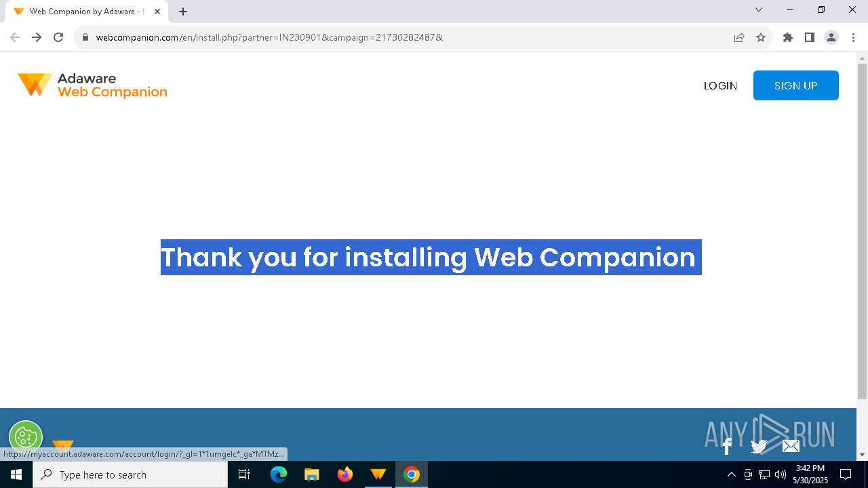Click the Adaware Web Companion logo

(92, 85)
